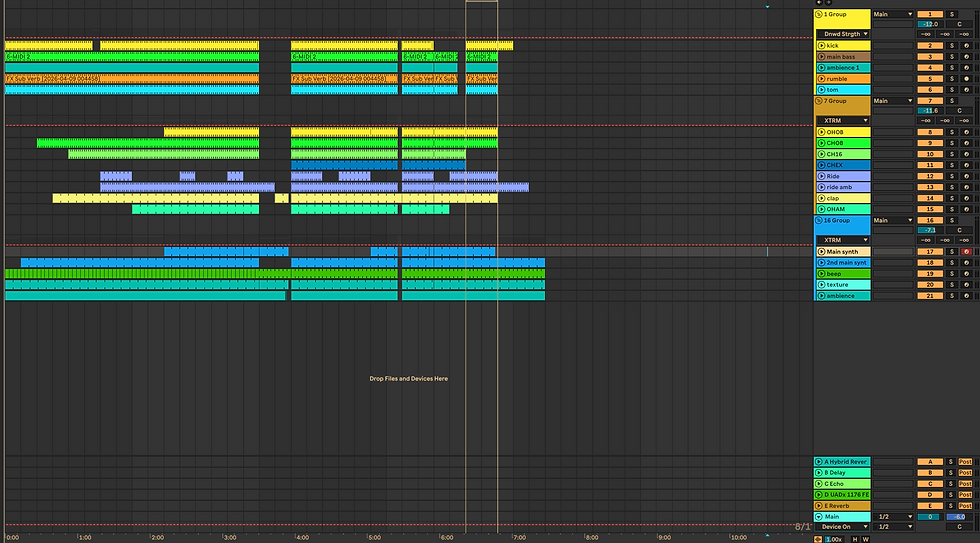The height and width of the screenshot is (543, 980).
Task: Solo the kick track
Action: pyautogui.click(x=952, y=46)
